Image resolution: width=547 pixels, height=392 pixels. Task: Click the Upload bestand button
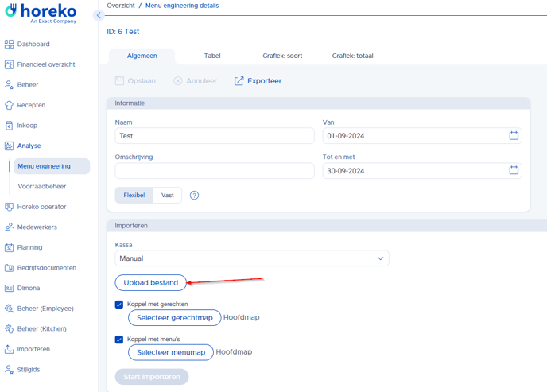(151, 282)
